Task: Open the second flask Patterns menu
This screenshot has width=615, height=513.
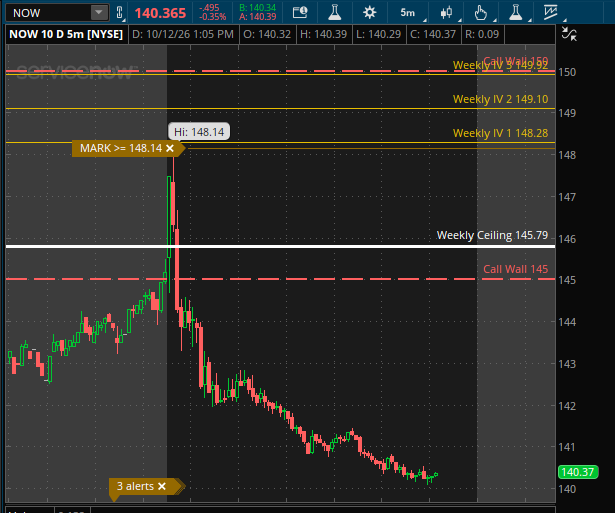Action: coord(515,13)
